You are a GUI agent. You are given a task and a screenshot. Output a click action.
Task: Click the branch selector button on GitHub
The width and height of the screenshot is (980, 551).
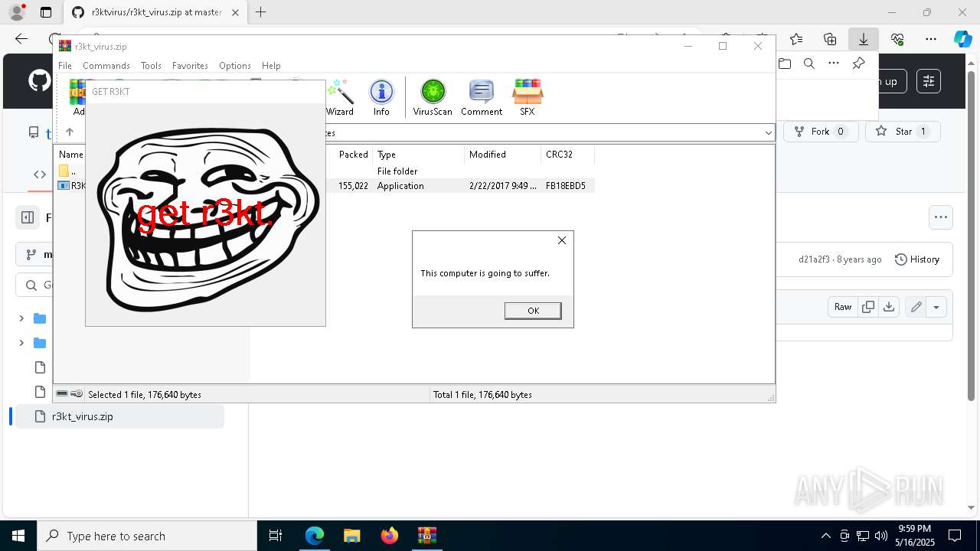34,254
